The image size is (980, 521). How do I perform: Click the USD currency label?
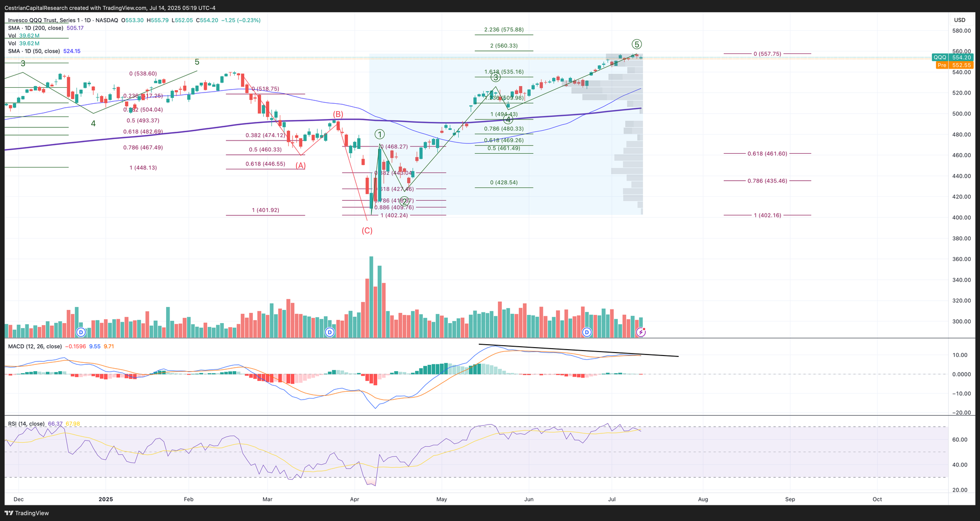coord(959,20)
